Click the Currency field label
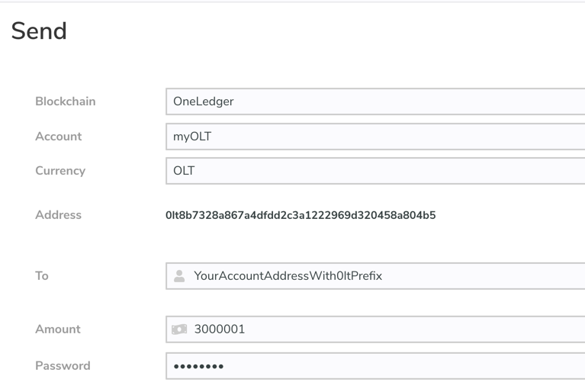This screenshot has width=585, height=392. coord(60,171)
